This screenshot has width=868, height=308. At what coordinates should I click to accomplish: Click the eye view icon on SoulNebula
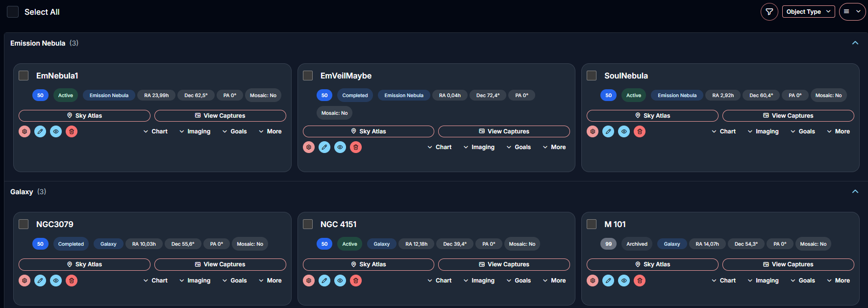(624, 131)
